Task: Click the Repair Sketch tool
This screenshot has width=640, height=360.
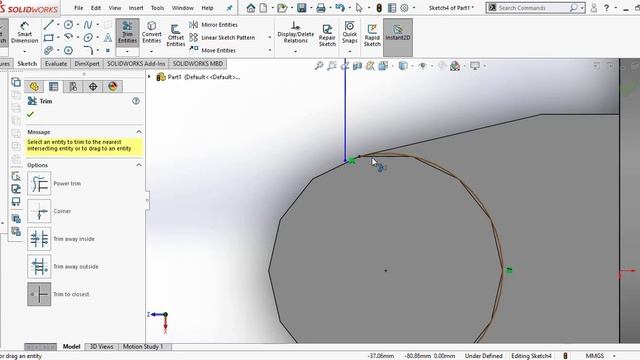Action: (327, 35)
